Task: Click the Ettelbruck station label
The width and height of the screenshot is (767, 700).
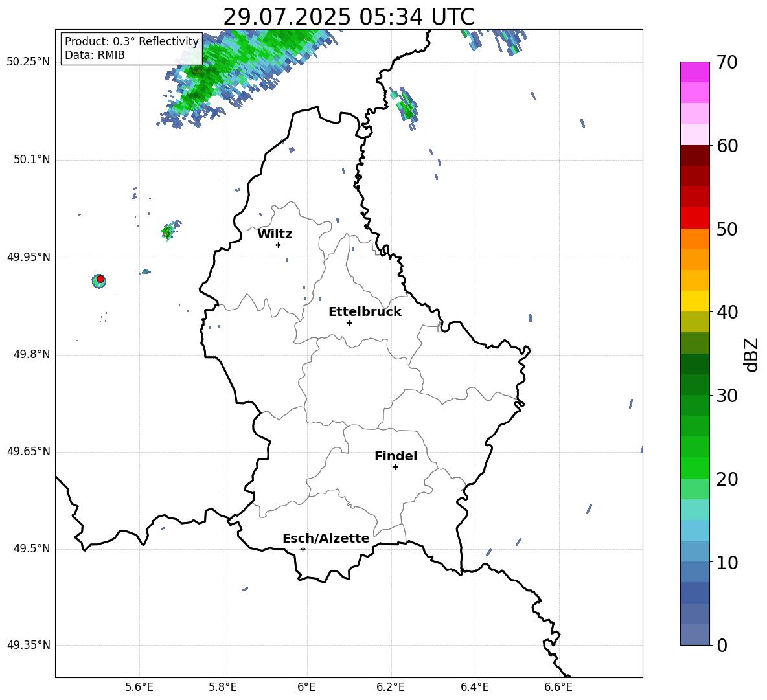Action: pos(365,312)
